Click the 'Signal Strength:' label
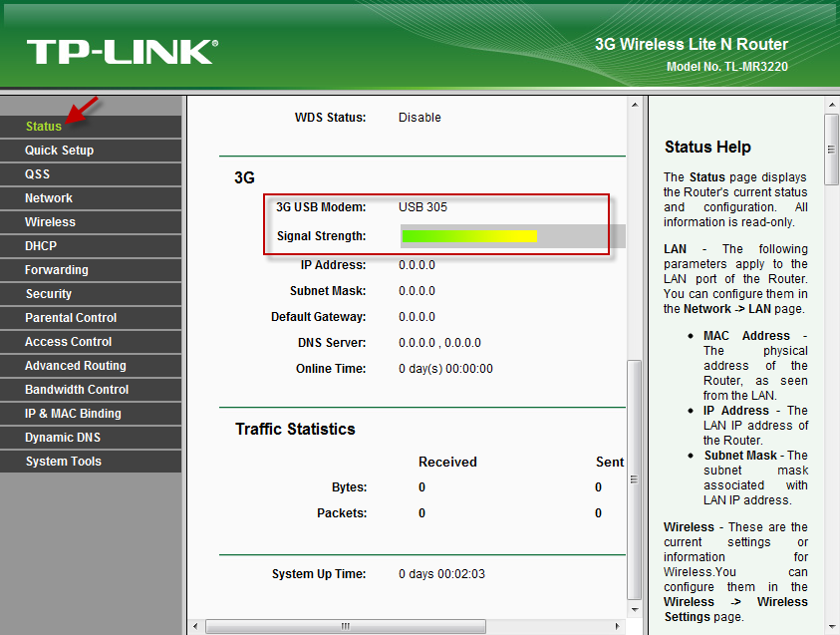This screenshot has height=635, width=840. coord(322,236)
